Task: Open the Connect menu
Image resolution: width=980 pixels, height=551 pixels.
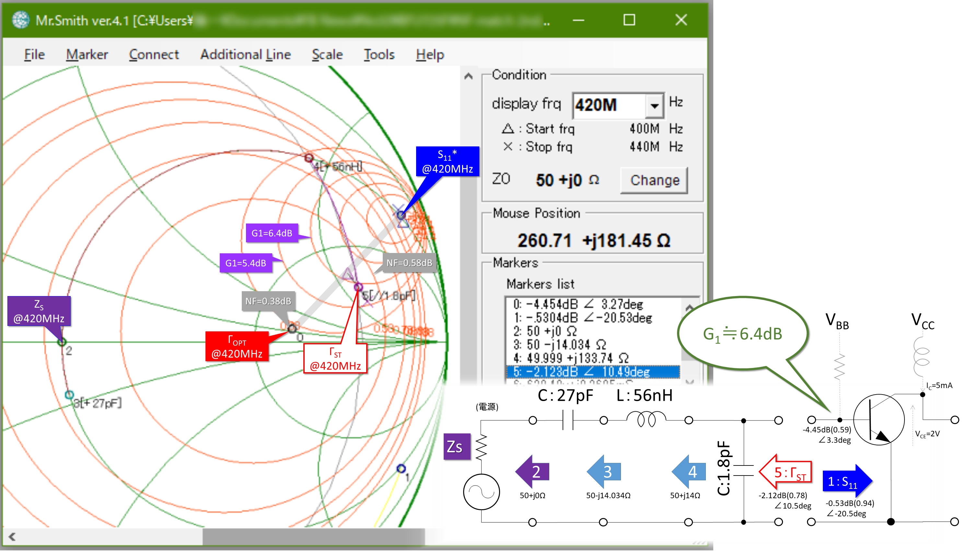Action: coord(154,54)
